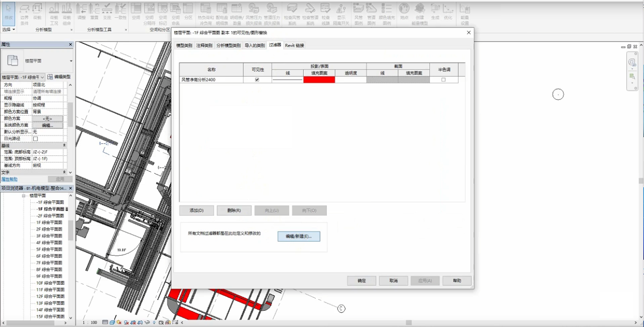
Task: Click the 帮助 help button
Action: [457, 281]
